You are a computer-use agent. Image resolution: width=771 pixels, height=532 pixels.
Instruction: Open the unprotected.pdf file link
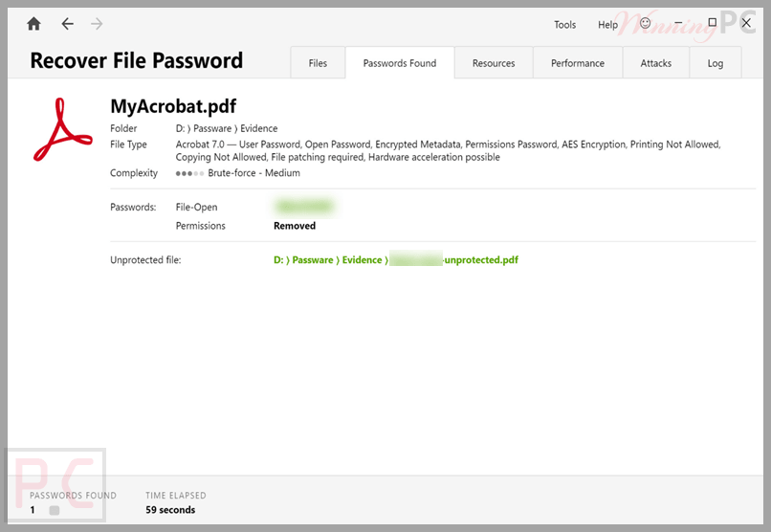pos(396,259)
